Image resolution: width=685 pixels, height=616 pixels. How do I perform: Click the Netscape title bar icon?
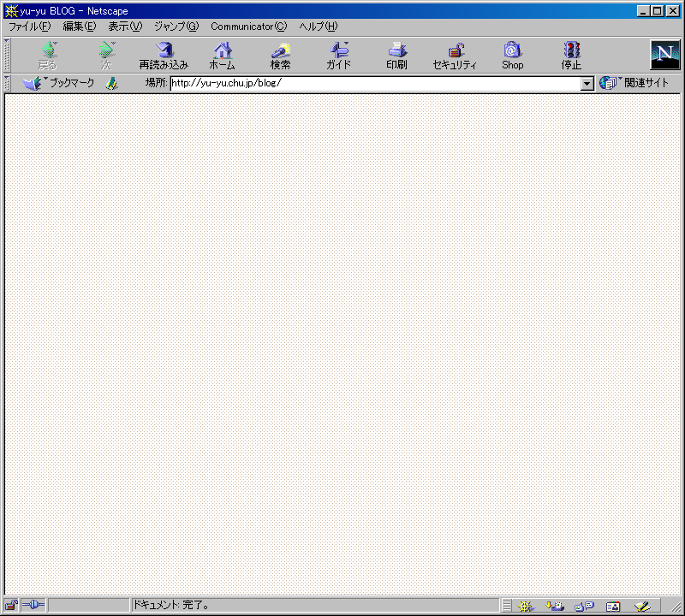[x=11, y=11]
